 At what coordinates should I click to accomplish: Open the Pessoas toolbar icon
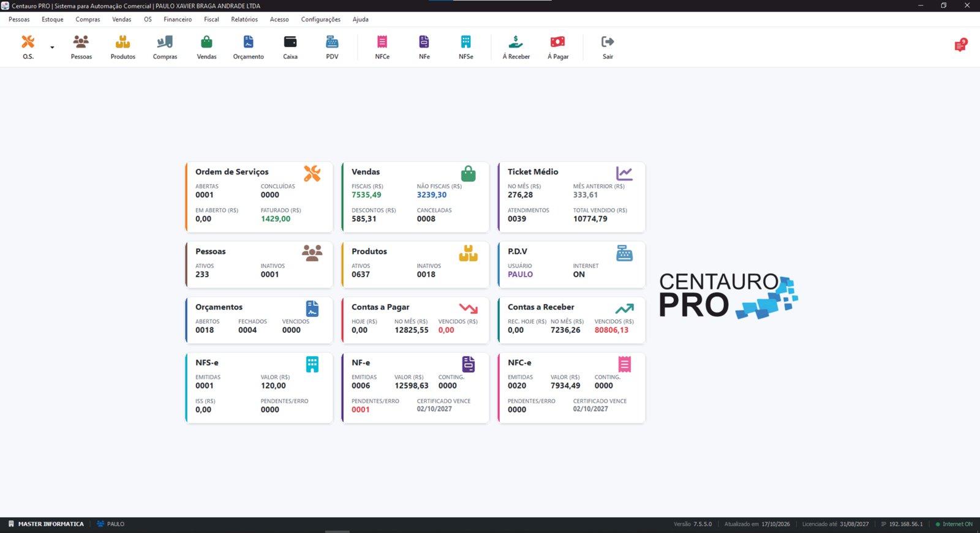[81, 47]
